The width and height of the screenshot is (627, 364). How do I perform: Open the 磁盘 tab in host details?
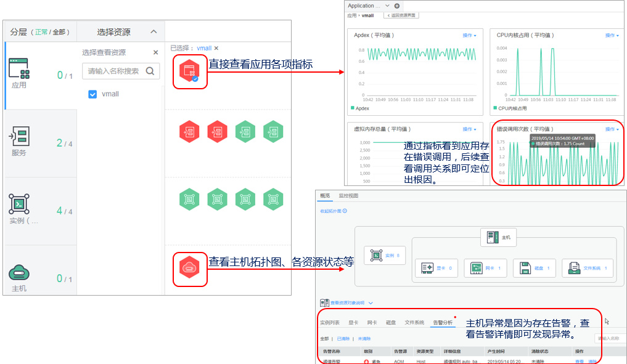(391, 323)
